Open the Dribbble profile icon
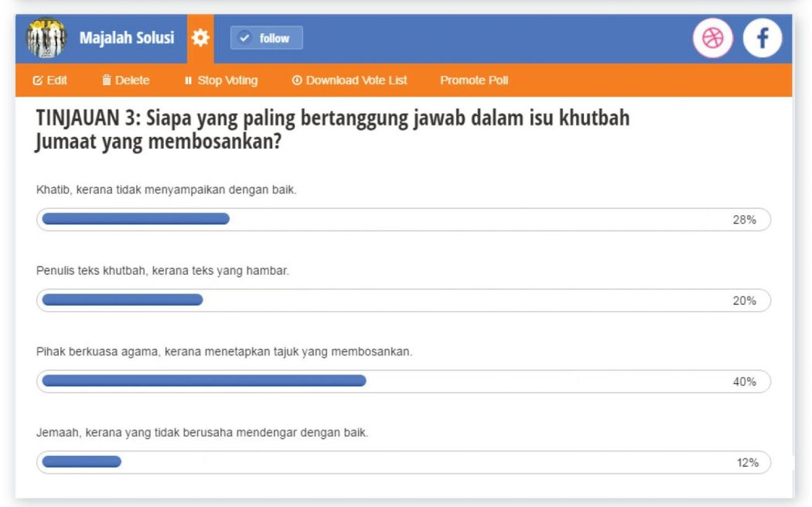812x507 pixels. point(711,39)
